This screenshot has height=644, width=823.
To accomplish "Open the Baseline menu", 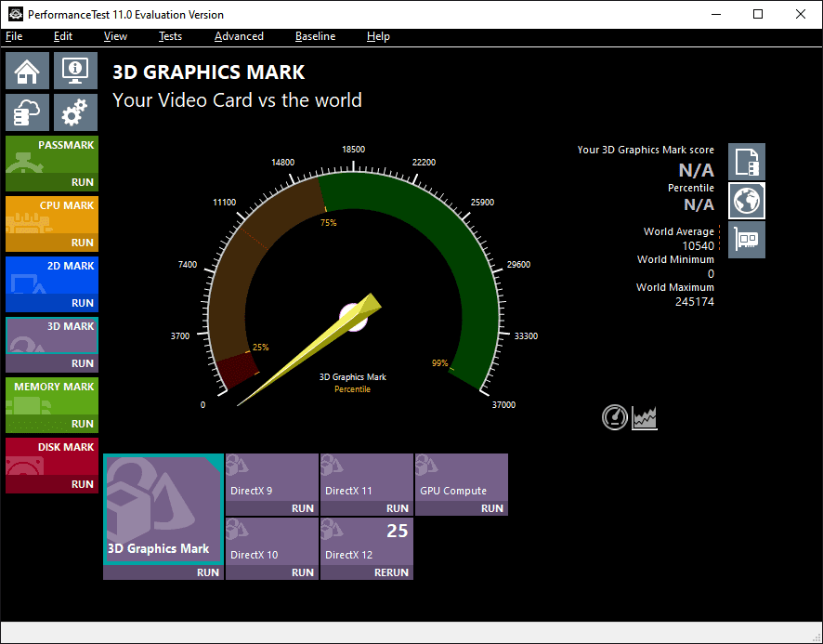I will point(315,36).
